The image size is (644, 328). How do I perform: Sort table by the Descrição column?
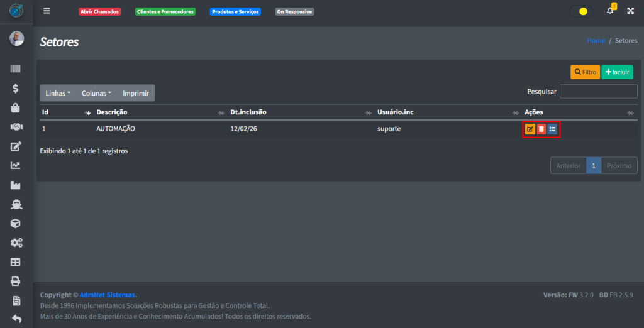(112, 112)
